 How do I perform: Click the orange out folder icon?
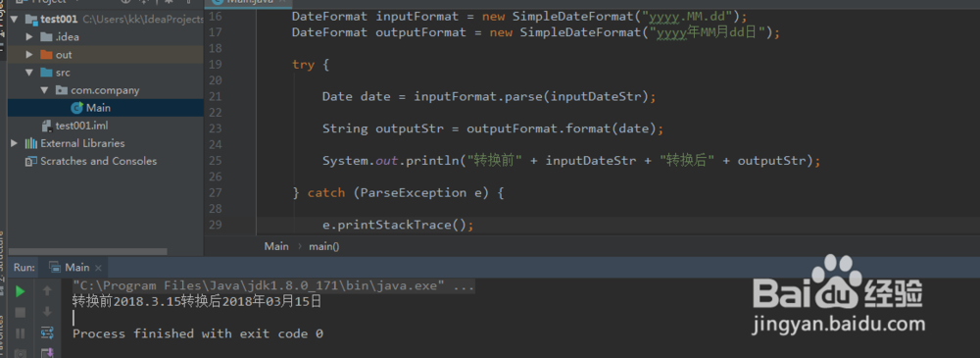(x=46, y=55)
